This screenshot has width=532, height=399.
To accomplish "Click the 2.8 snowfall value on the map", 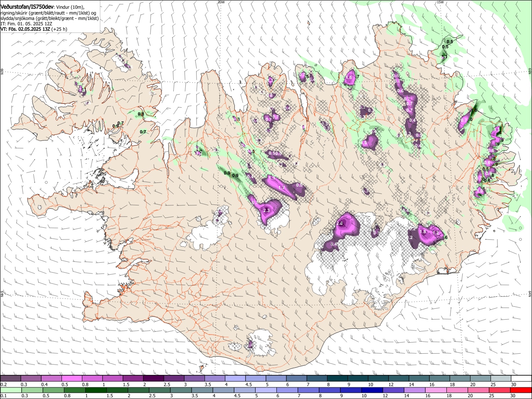I will [340, 224].
